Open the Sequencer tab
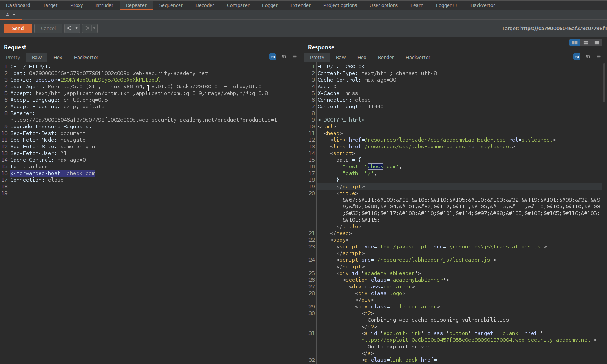Viewport: 607px width, 364px height. [171, 5]
